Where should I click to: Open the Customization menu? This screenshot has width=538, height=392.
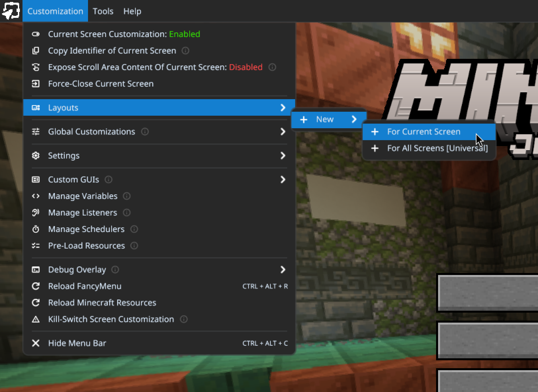point(55,11)
